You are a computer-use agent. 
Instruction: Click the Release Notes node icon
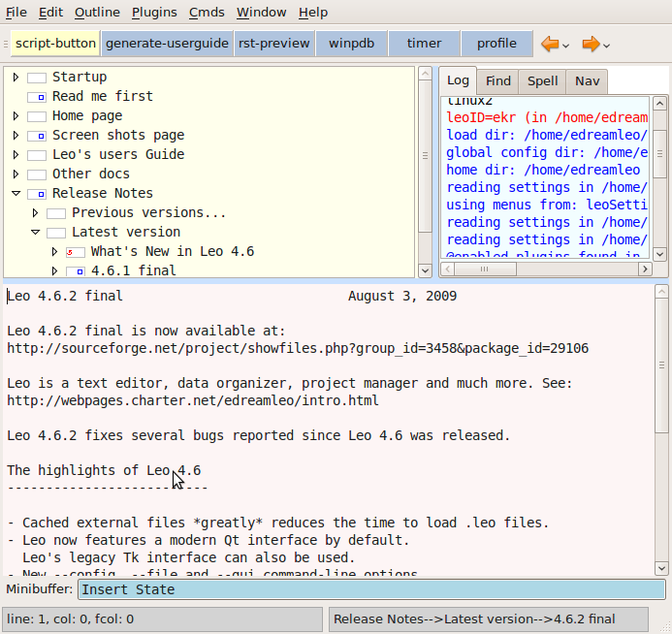pos(37,195)
